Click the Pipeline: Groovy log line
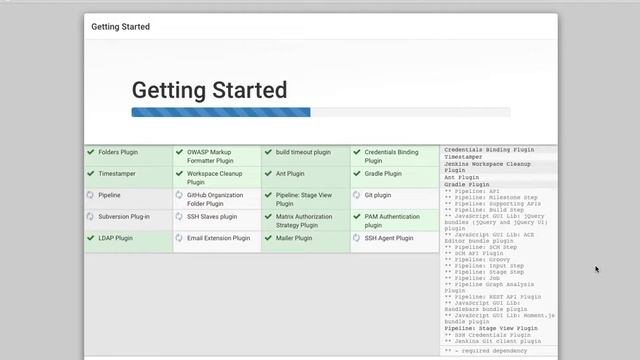This screenshot has height=360, width=640. coord(477,260)
